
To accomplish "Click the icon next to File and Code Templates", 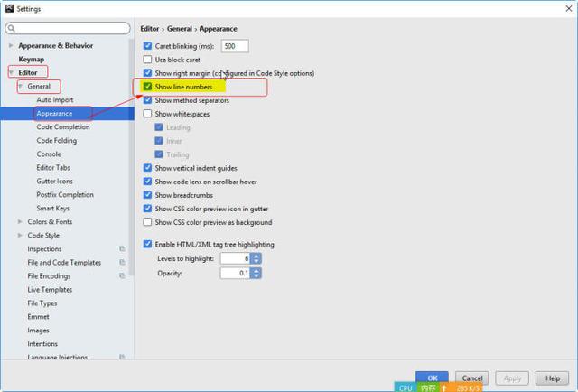I will tap(122, 263).
